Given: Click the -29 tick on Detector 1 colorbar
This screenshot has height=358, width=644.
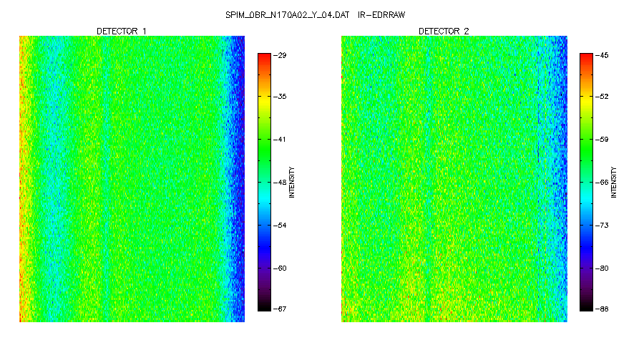Looking at the screenshot, I should (280, 55).
